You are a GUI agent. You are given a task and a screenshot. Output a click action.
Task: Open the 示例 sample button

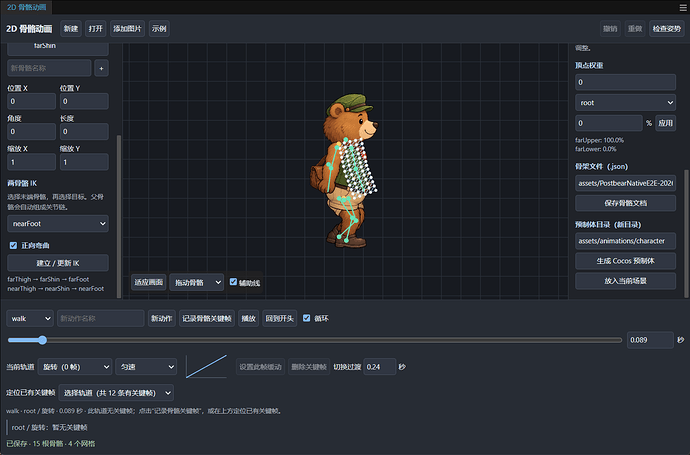tap(159, 29)
